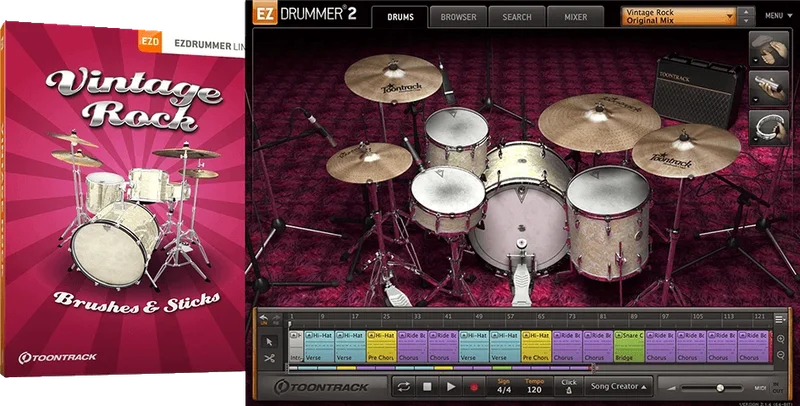Switch to the DRUMS tab
This screenshot has height=406, width=800.
point(400,17)
